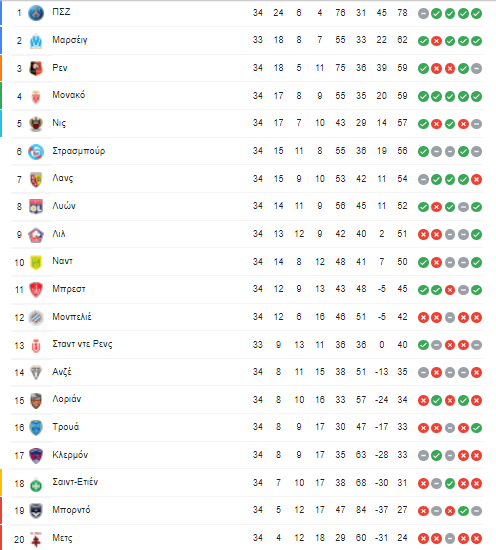Click the Νις team name
This screenshot has width=496, height=550.
(x=59, y=123)
